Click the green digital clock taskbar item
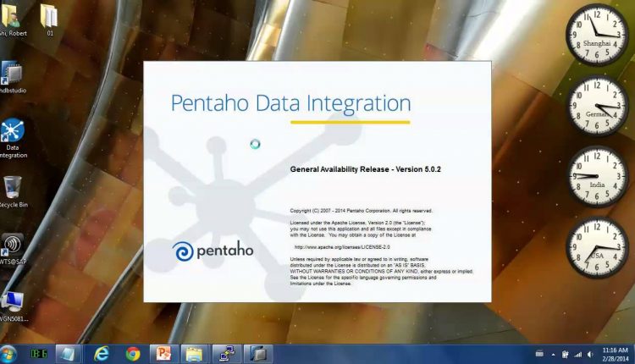Viewport: 635px width, 364px height. [x=38, y=355]
